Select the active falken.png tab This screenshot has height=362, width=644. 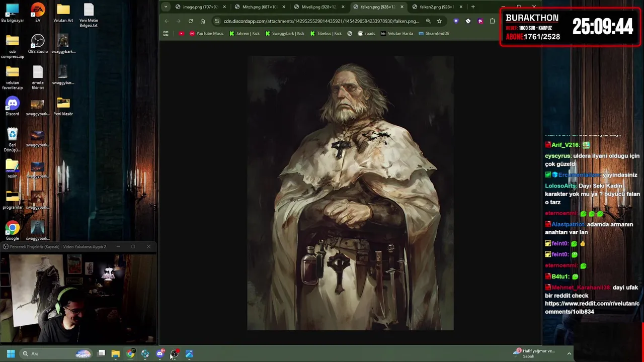pos(377,7)
